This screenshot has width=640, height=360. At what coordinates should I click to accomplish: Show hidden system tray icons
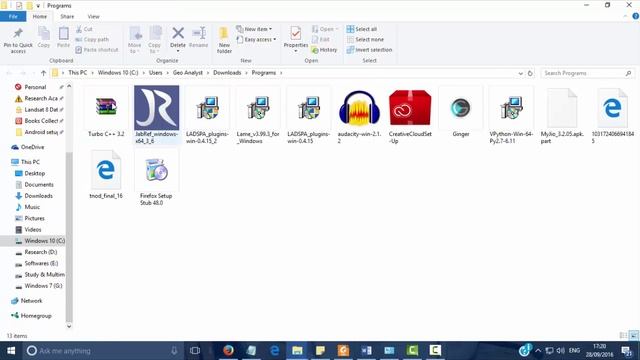538,350
